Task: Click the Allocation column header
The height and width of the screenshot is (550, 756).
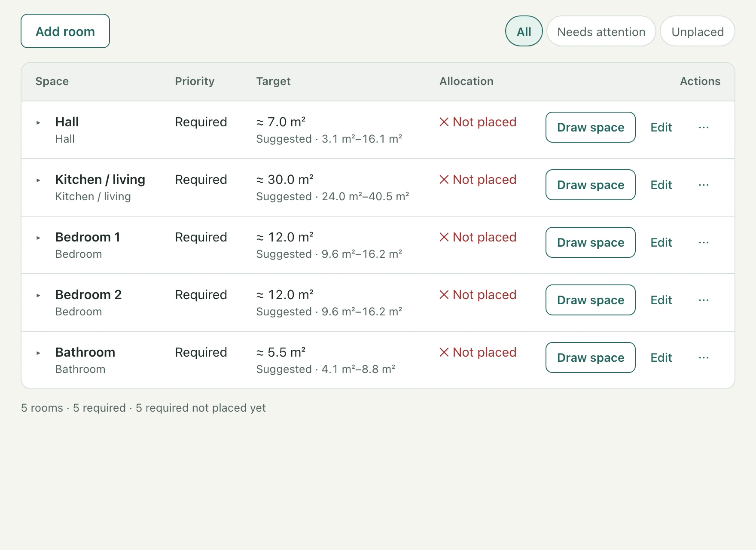Action: coord(466,81)
